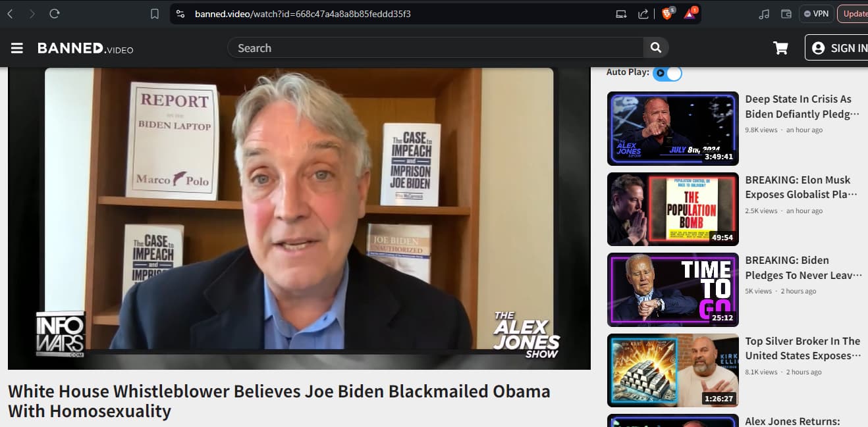Image resolution: width=868 pixels, height=427 pixels.
Task: Click '5K views' text
Action: [x=758, y=291]
